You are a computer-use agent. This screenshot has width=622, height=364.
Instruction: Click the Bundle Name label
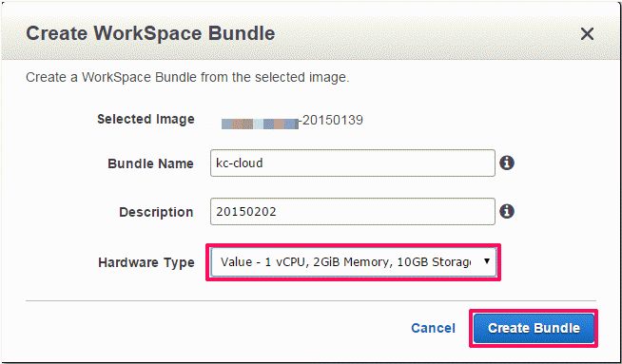click(x=150, y=163)
